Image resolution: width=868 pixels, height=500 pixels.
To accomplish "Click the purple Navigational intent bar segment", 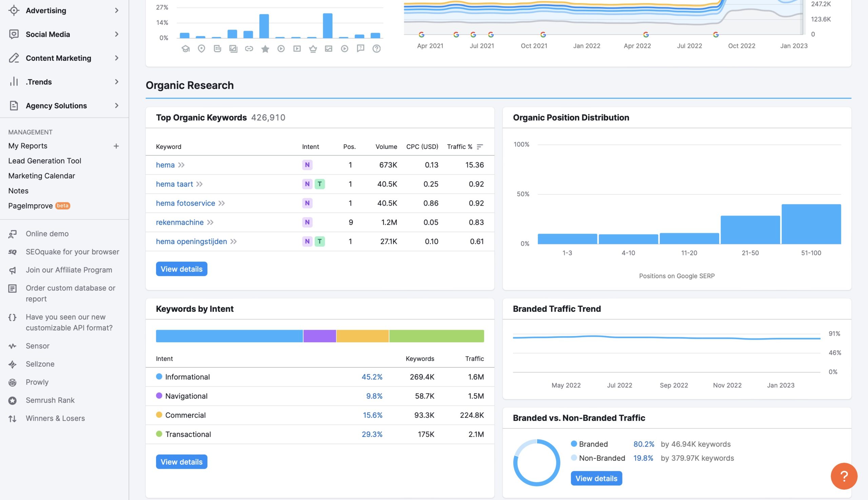I will tap(319, 336).
